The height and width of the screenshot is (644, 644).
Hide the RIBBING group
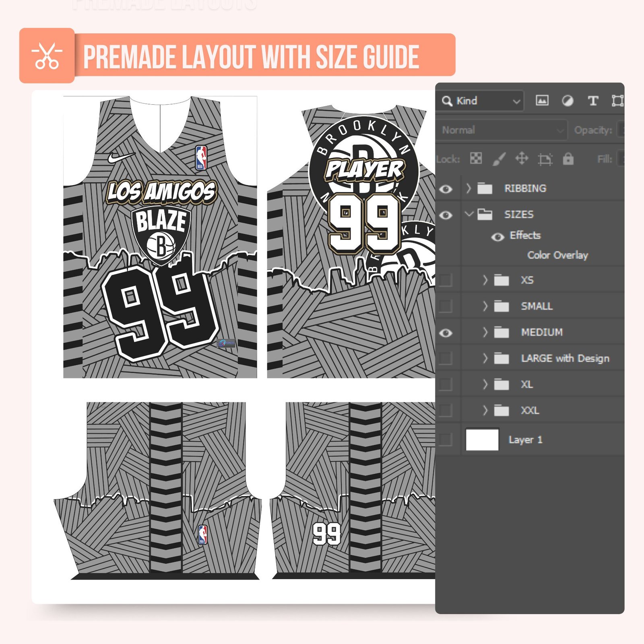pos(446,189)
